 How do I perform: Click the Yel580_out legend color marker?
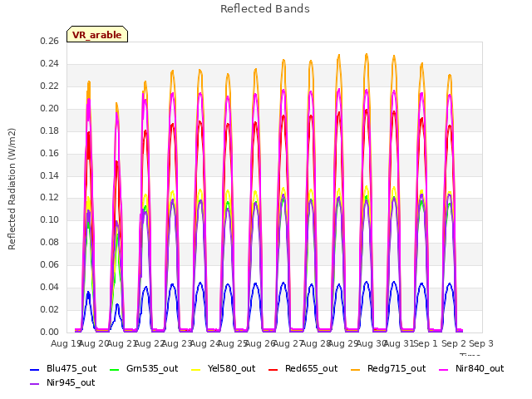196,369
